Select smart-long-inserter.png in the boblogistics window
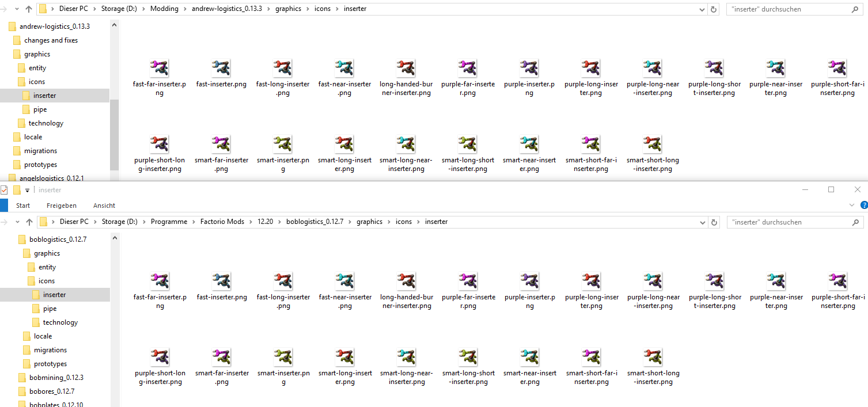 coord(345,367)
